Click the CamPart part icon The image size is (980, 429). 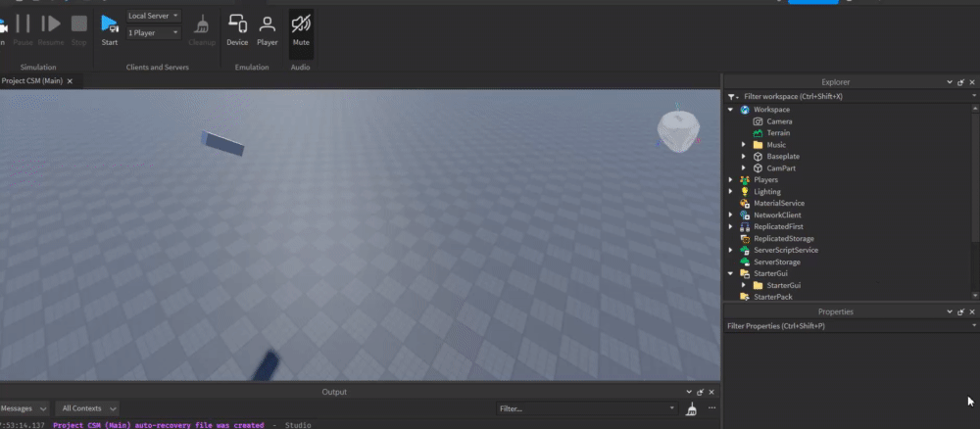(x=758, y=168)
